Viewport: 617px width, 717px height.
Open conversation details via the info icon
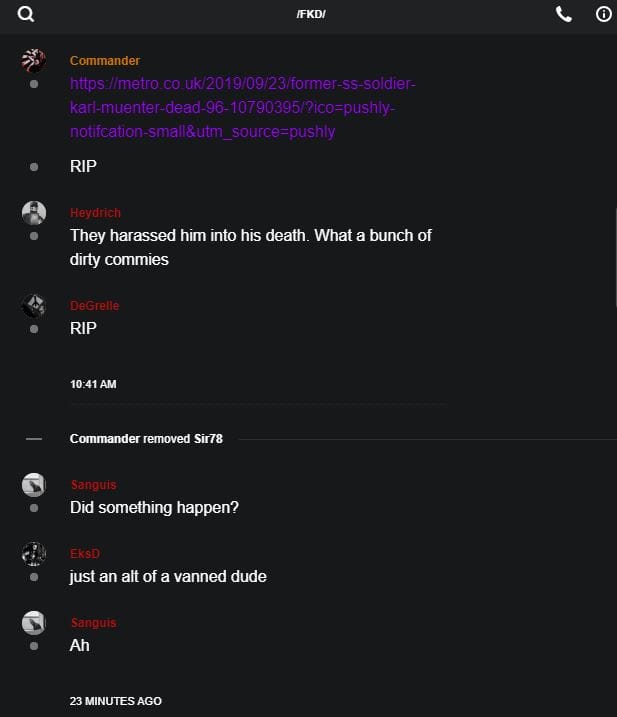[603, 14]
